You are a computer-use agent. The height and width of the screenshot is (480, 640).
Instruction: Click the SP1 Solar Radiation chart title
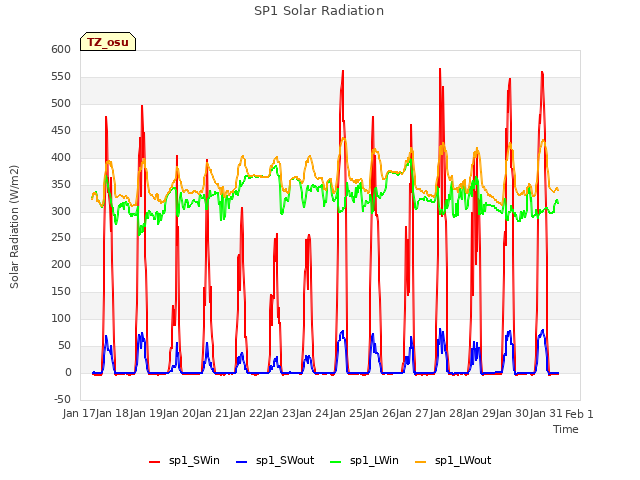tap(319, 11)
